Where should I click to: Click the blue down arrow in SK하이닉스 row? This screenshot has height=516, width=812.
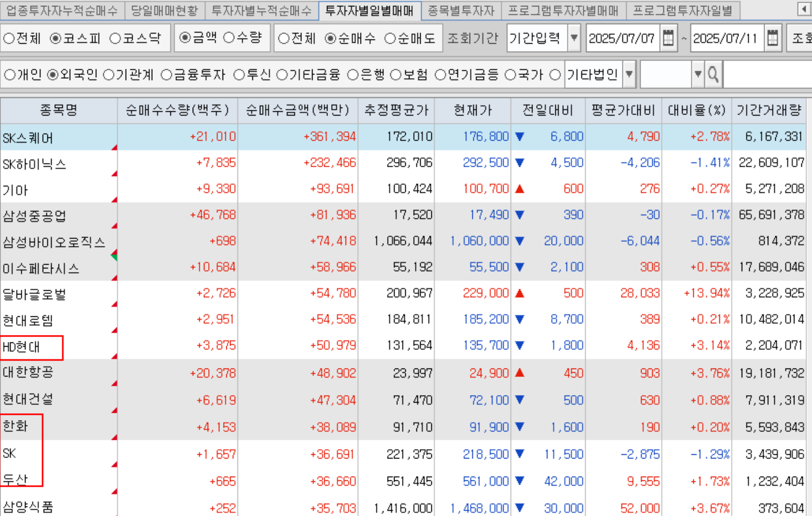point(520,163)
